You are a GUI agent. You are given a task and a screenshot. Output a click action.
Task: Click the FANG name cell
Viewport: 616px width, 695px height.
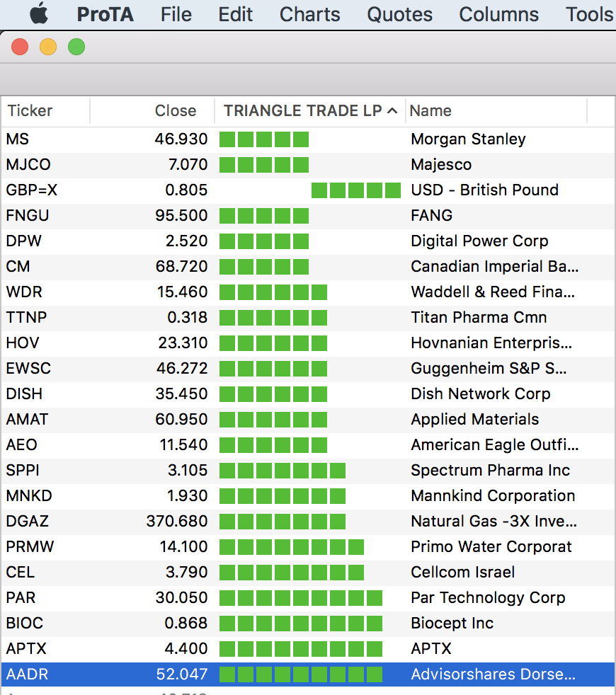coord(431,216)
